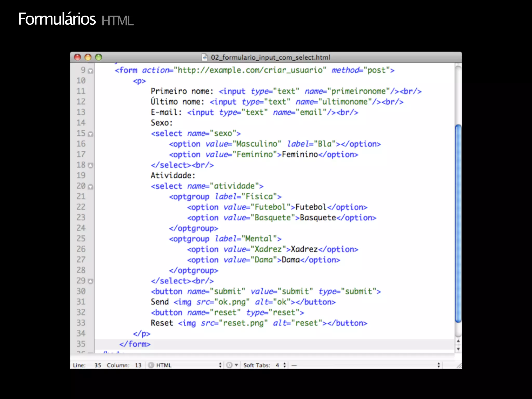Toggle closing fold marker at line 29

90,281
